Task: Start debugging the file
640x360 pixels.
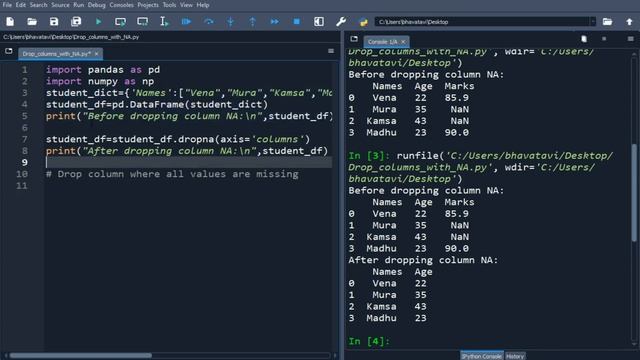Action: [x=186, y=22]
